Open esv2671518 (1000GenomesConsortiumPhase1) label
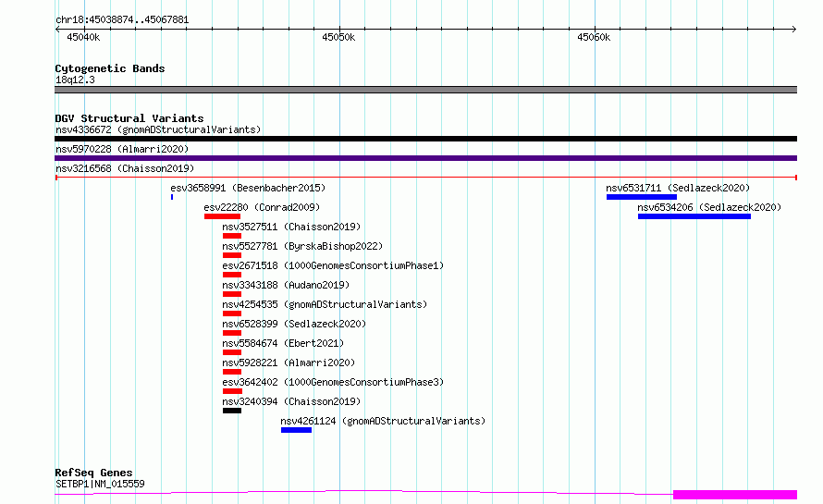The width and height of the screenshot is (823, 504). point(333,265)
